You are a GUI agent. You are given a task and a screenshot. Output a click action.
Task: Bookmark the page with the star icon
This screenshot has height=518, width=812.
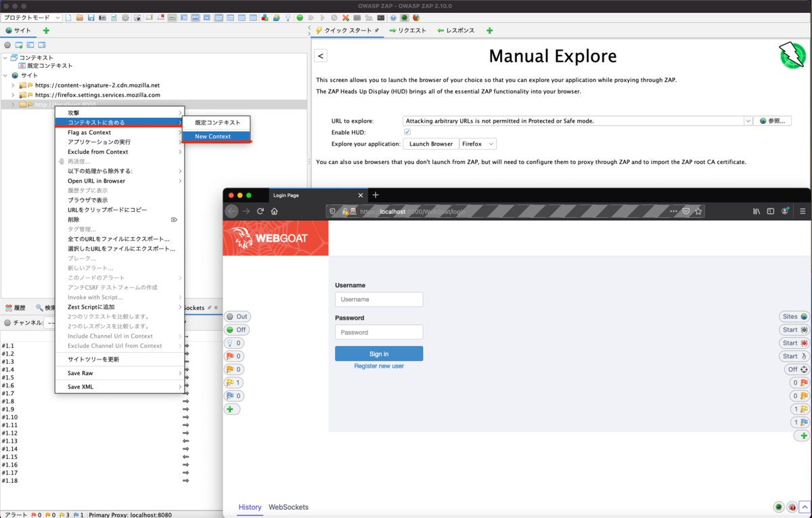tap(698, 211)
